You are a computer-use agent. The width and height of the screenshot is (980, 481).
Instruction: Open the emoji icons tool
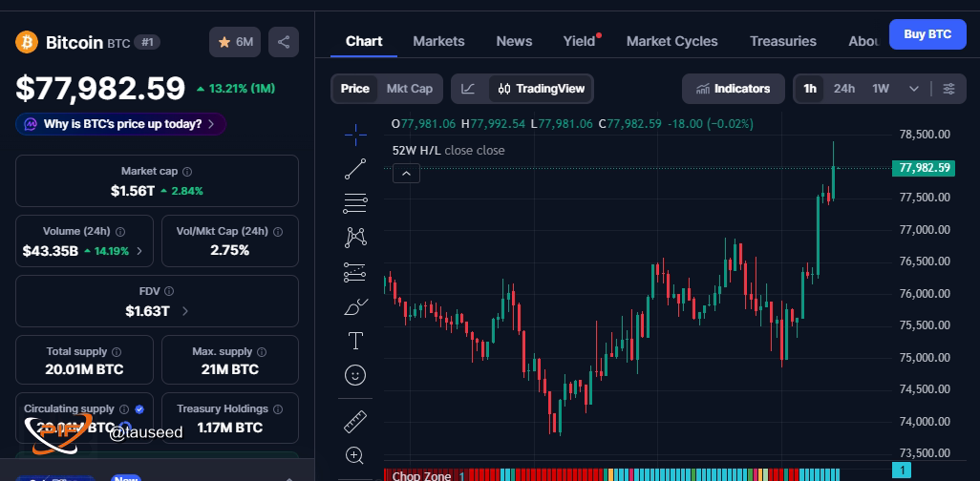click(x=355, y=375)
